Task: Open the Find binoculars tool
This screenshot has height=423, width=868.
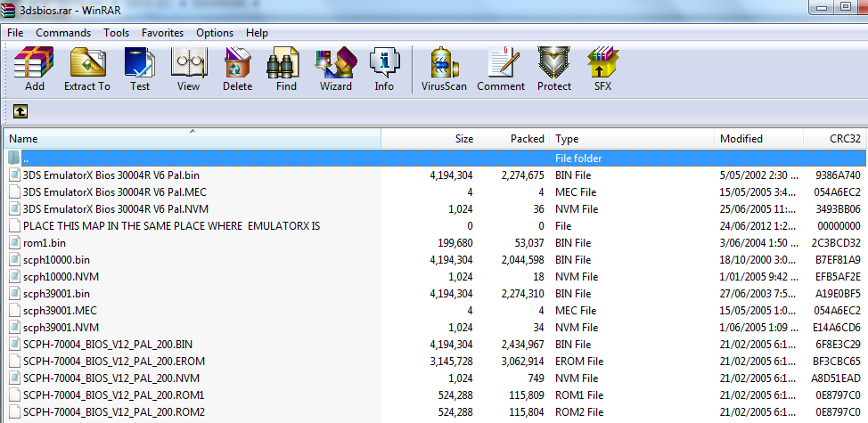Action: [286, 69]
